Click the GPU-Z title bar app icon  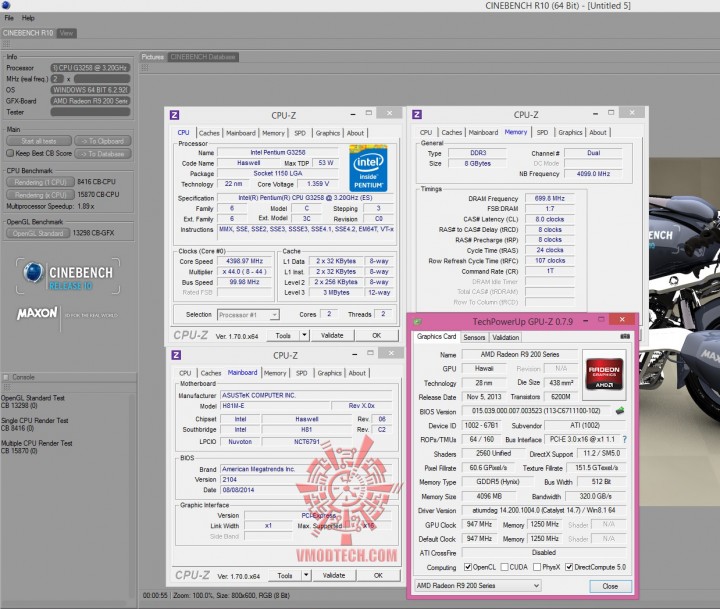(417, 321)
